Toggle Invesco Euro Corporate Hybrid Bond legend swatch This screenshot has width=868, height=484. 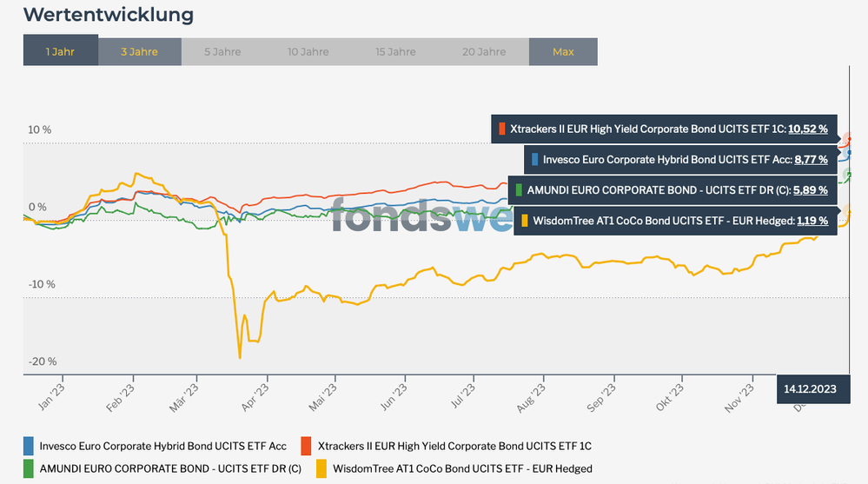[x=29, y=446]
